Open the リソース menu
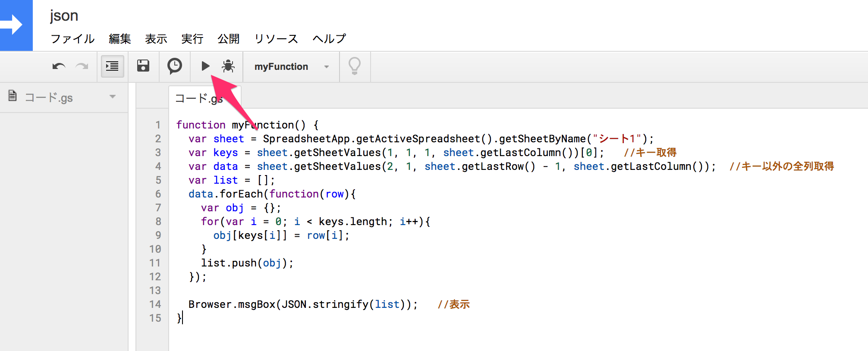Screen dimensions: 868x351 coord(276,39)
